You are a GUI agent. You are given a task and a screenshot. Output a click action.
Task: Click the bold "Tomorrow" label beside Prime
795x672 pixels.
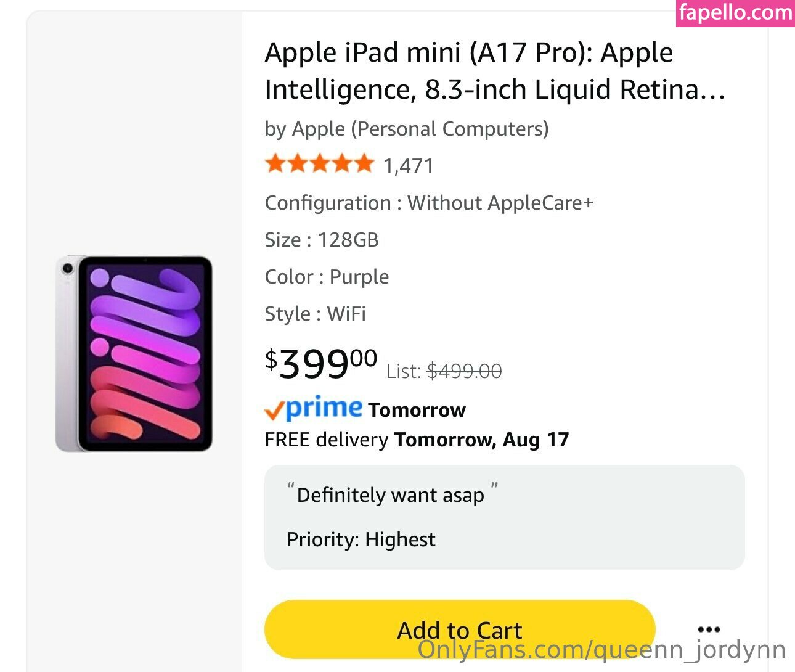pos(417,410)
